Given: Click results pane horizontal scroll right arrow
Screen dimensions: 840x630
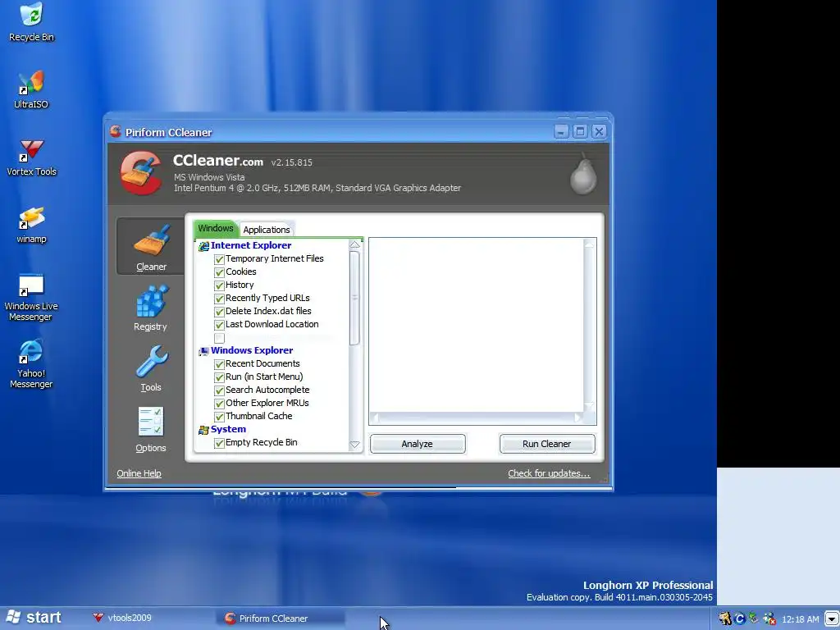Looking at the screenshot, I should click(577, 418).
